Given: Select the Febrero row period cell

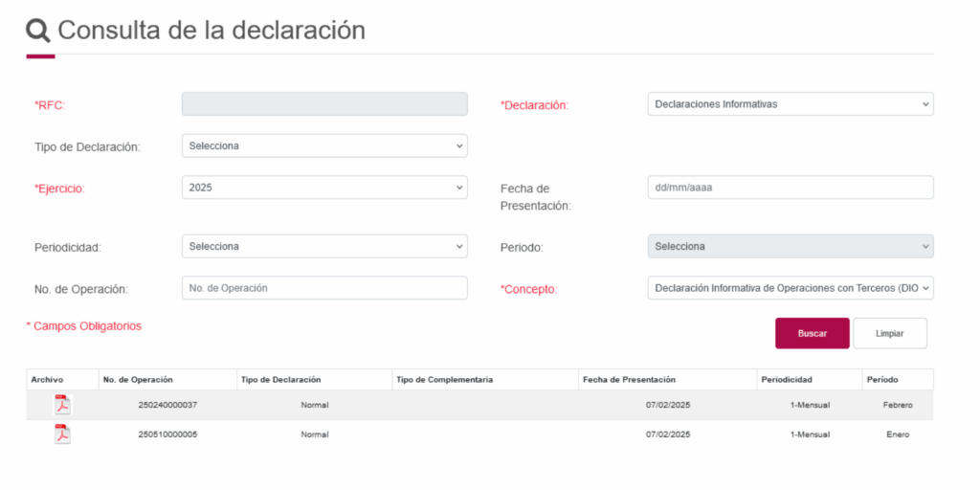Looking at the screenshot, I should coord(897,405).
